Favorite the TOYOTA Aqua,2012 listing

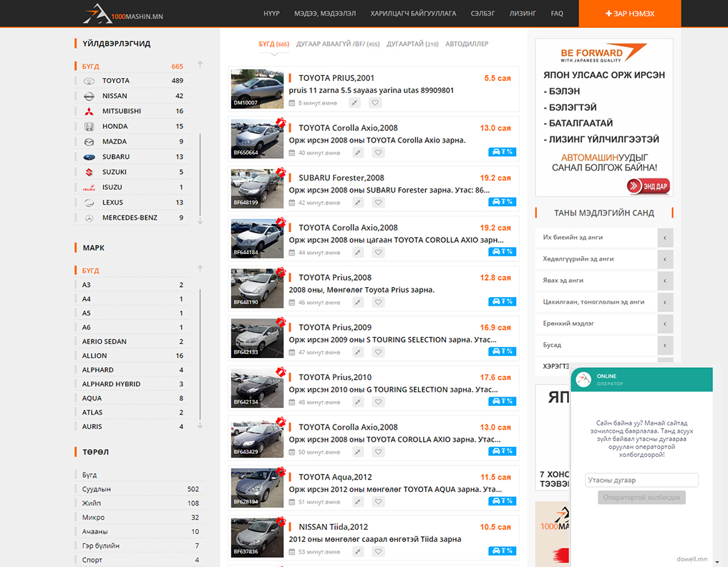(x=379, y=502)
